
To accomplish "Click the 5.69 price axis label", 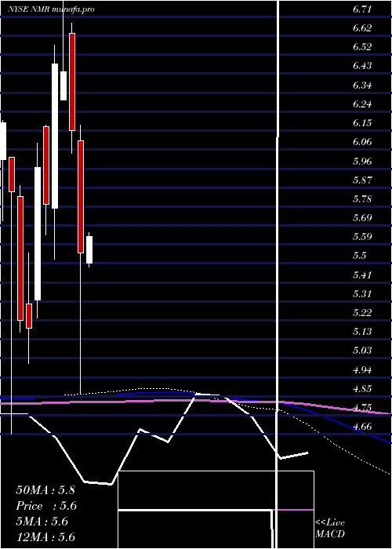I will (362, 218).
